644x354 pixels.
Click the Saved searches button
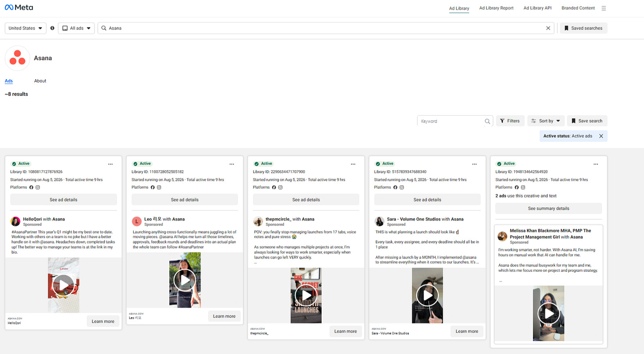coord(583,28)
